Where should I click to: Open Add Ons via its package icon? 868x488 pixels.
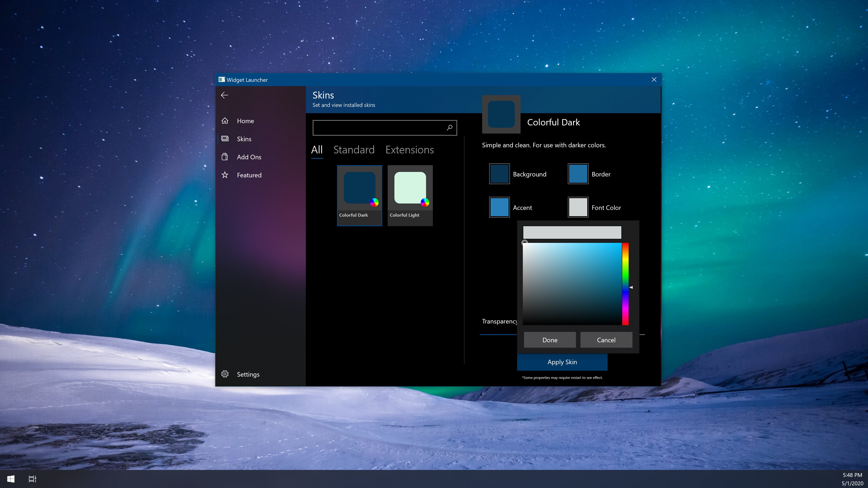pyautogui.click(x=225, y=157)
